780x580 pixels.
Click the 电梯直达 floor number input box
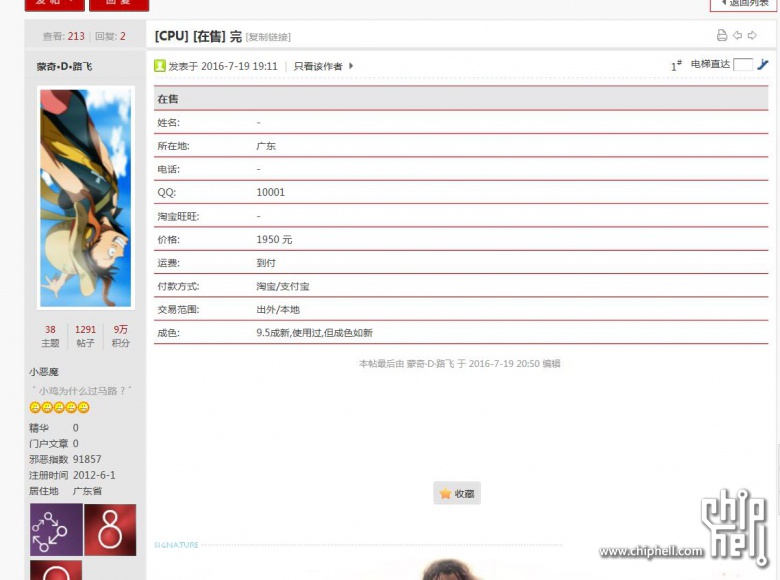[743, 65]
